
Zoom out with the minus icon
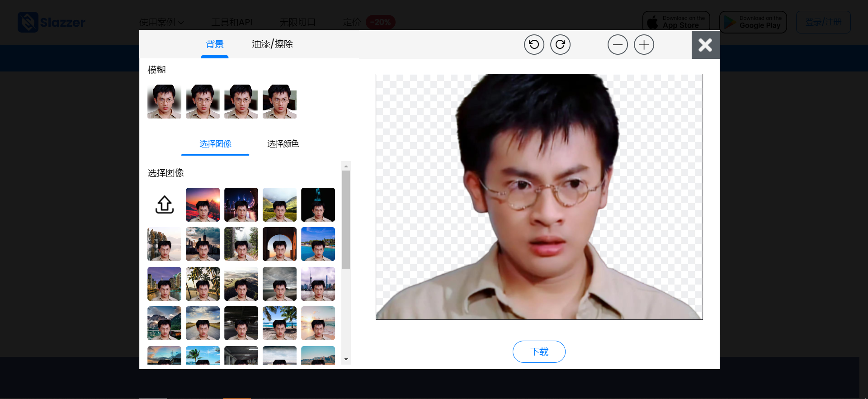[618, 44]
